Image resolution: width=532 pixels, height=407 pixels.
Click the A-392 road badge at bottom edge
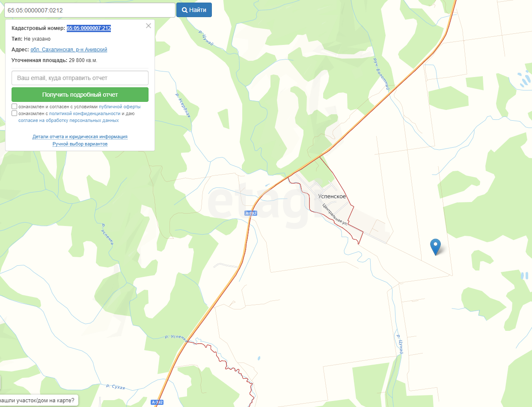158,402
